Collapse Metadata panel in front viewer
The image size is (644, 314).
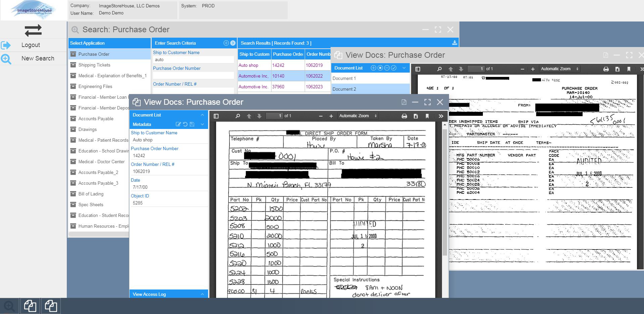tap(202, 124)
